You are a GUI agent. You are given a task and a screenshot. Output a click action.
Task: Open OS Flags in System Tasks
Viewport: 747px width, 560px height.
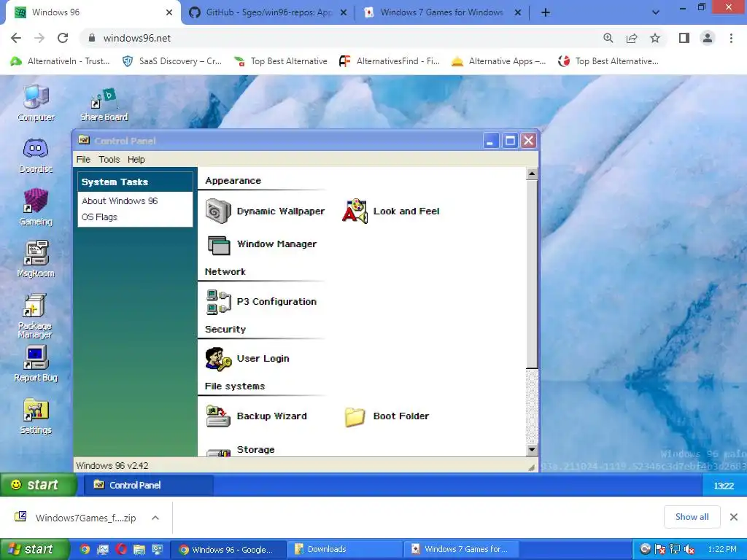coord(99,217)
